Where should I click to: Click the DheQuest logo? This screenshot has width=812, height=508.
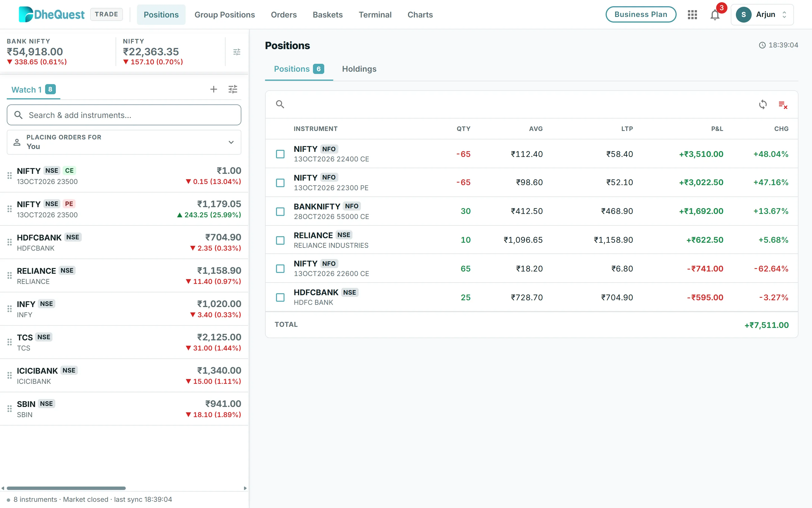pos(51,14)
